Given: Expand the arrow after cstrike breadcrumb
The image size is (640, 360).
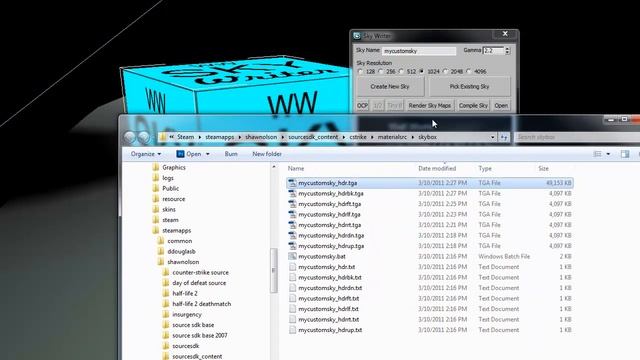Looking at the screenshot, I should [x=372, y=137].
